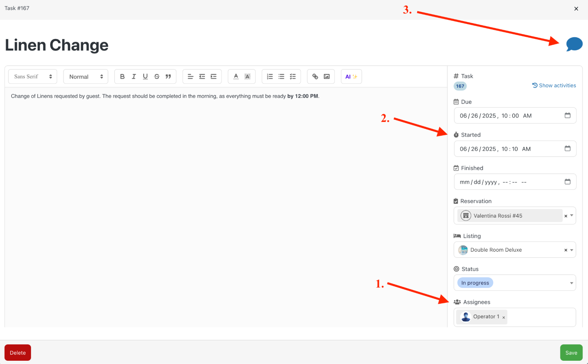Toggle numbered list formatting
The image size is (588, 364).
pos(270,77)
